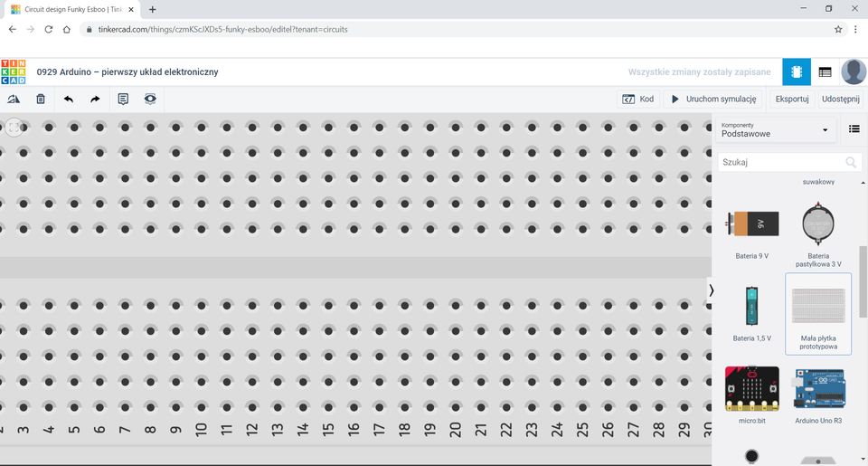Click the Eksportuj button

(x=791, y=99)
